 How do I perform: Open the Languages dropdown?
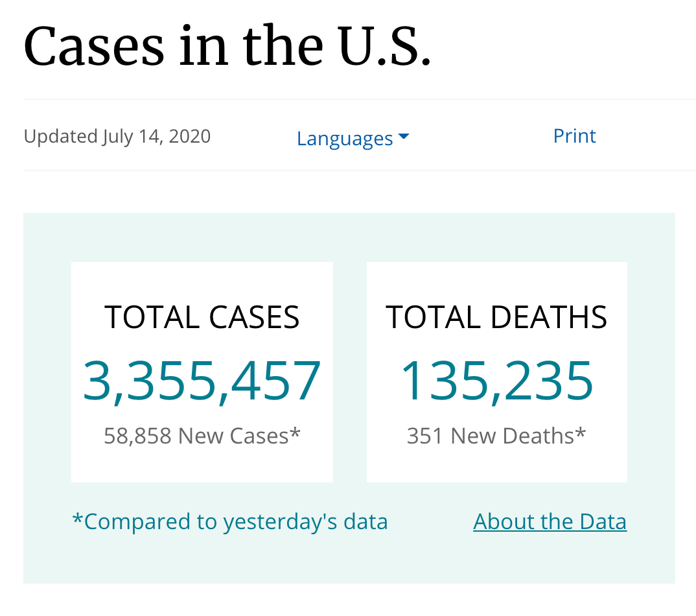[x=353, y=138]
